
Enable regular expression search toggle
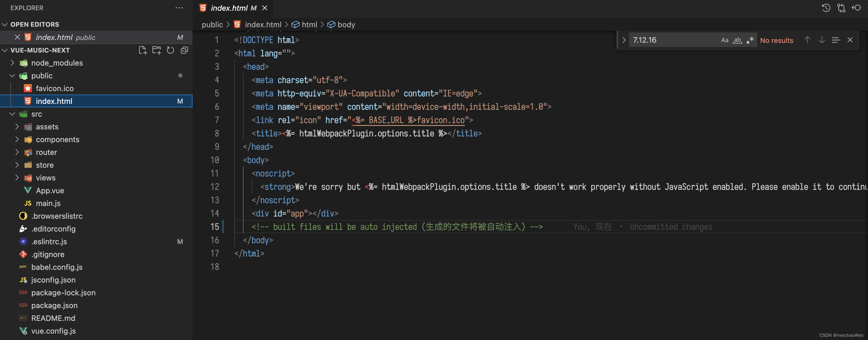tap(750, 40)
